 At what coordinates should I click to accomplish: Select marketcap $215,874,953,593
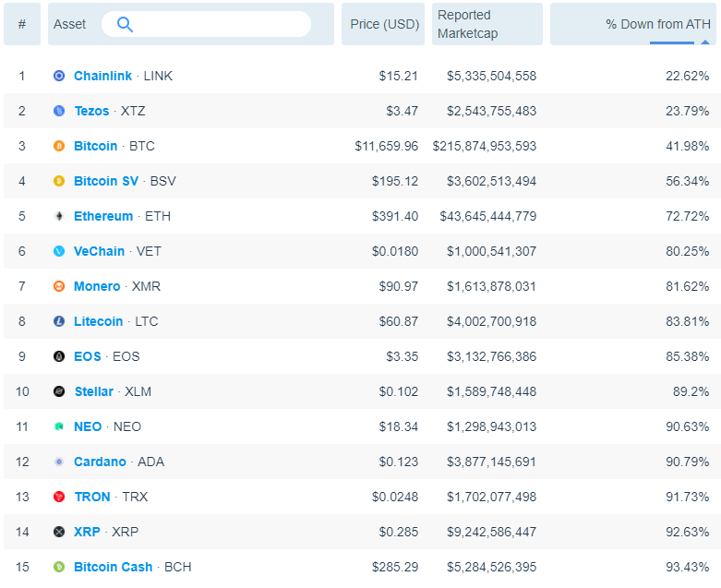(484, 146)
